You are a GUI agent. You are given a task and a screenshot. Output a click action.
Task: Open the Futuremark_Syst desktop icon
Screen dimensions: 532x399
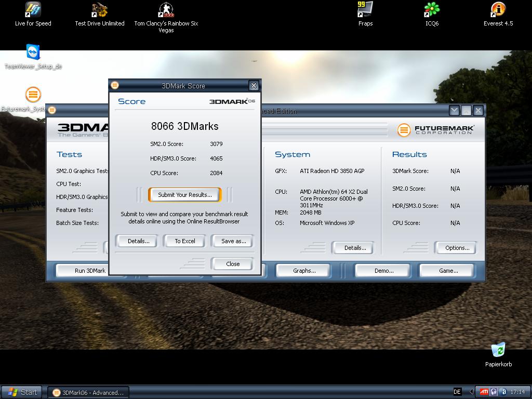pos(33,99)
